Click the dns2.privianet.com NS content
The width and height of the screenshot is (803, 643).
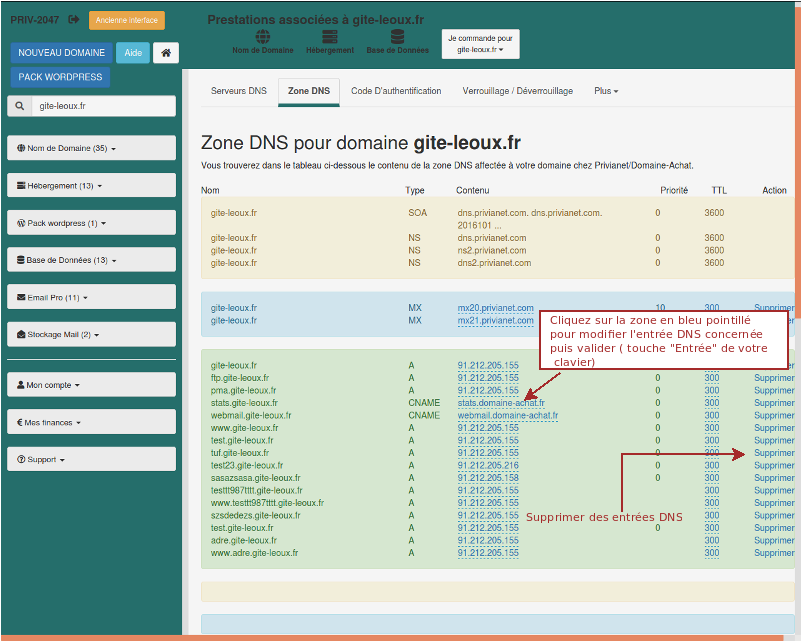point(494,263)
